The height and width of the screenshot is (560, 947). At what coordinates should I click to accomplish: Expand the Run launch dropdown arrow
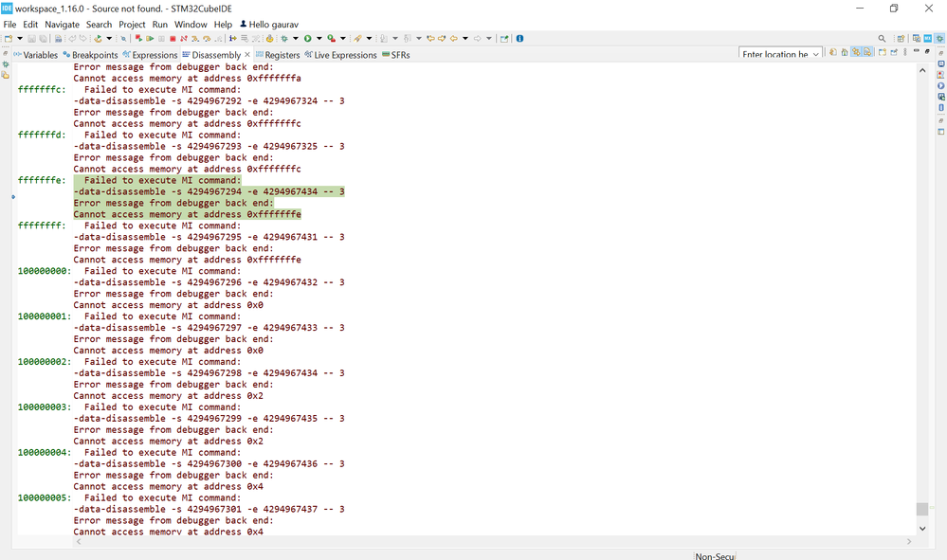pos(319,39)
